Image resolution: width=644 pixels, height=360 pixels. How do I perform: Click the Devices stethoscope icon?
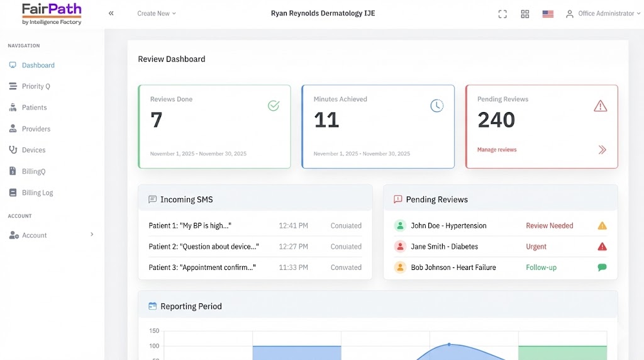tap(13, 150)
